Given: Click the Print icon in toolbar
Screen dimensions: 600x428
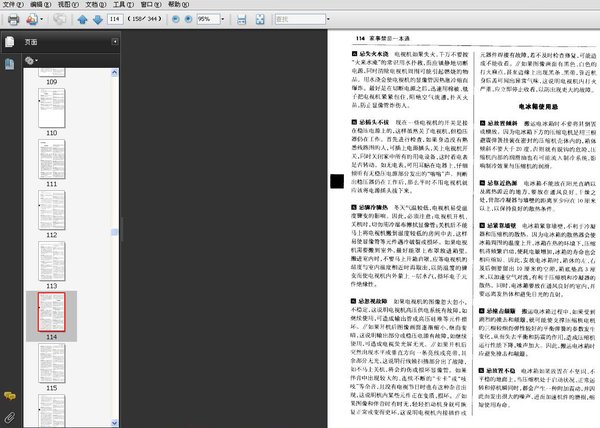Looking at the screenshot, I should pyautogui.click(x=12, y=19).
